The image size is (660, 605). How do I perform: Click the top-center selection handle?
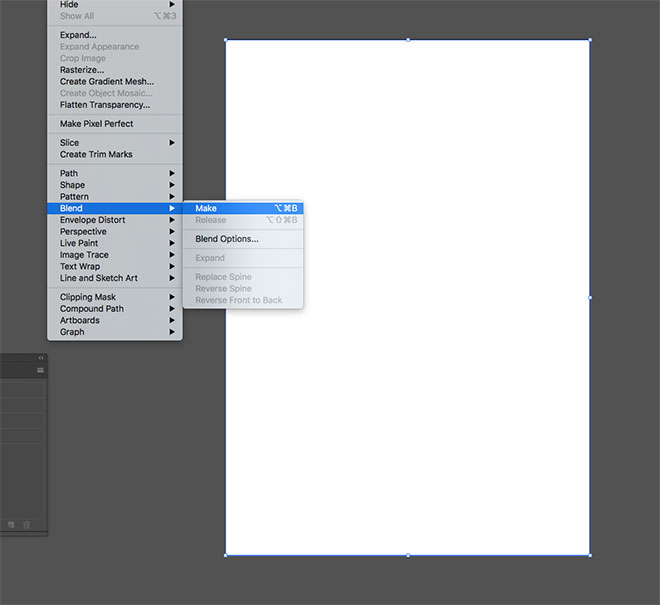pyautogui.click(x=408, y=40)
